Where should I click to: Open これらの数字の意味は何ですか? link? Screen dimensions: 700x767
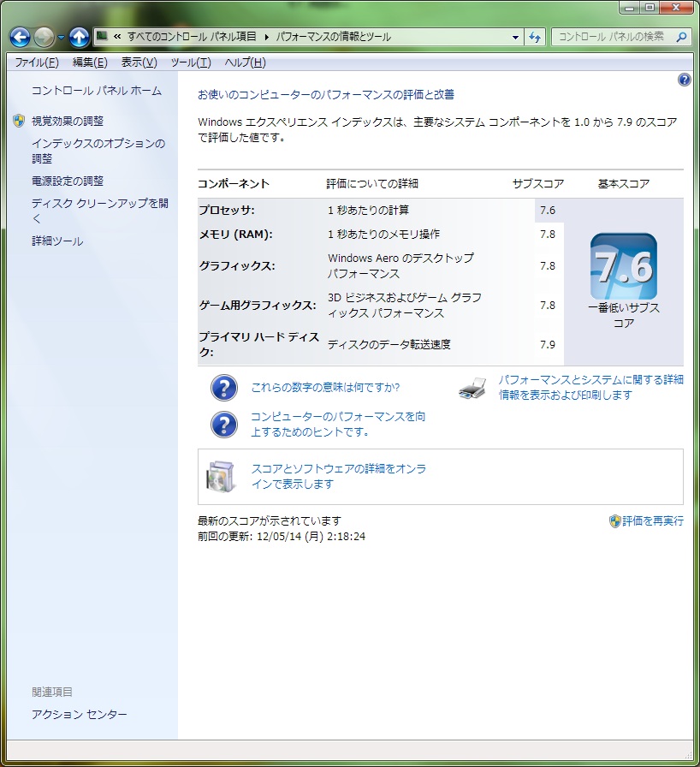coord(325,388)
